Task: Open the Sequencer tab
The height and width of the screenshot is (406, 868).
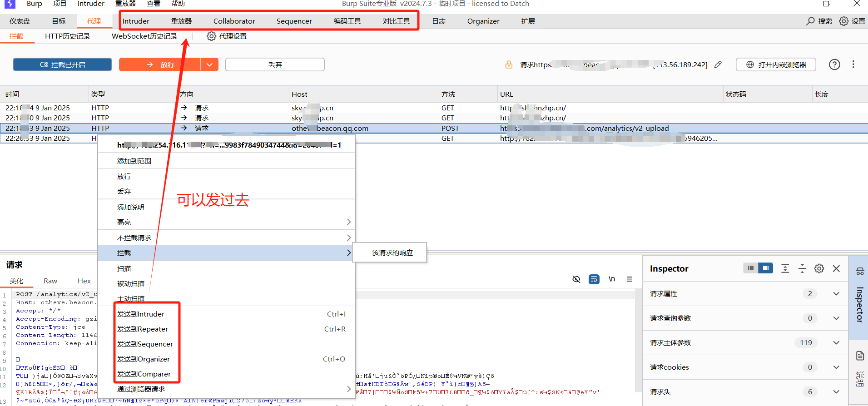Action: point(294,21)
